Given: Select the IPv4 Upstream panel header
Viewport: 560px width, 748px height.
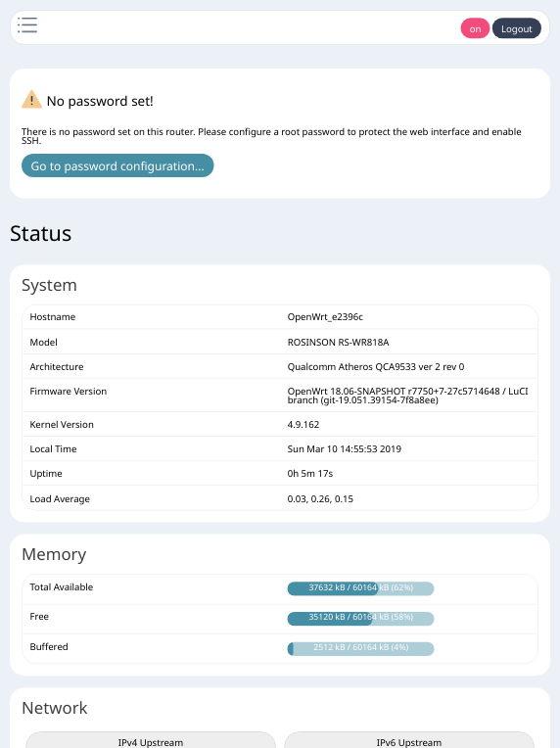Looking at the screenshot, I should pyautogui.click(x=151, y=742).
